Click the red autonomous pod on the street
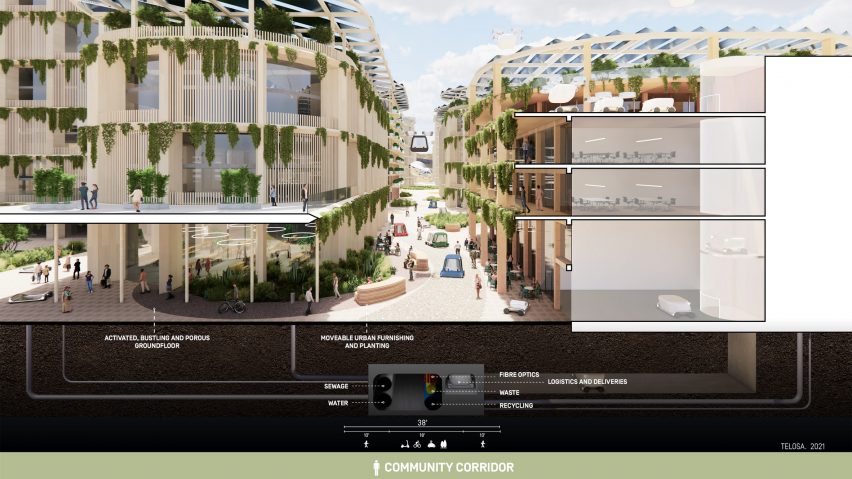Viewport: 852px width, 479px height. 400,229
